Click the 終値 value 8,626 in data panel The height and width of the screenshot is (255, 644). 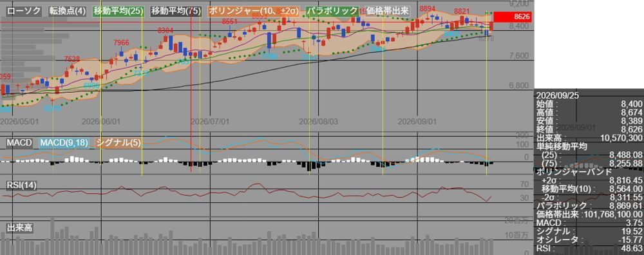pos(631,130)
